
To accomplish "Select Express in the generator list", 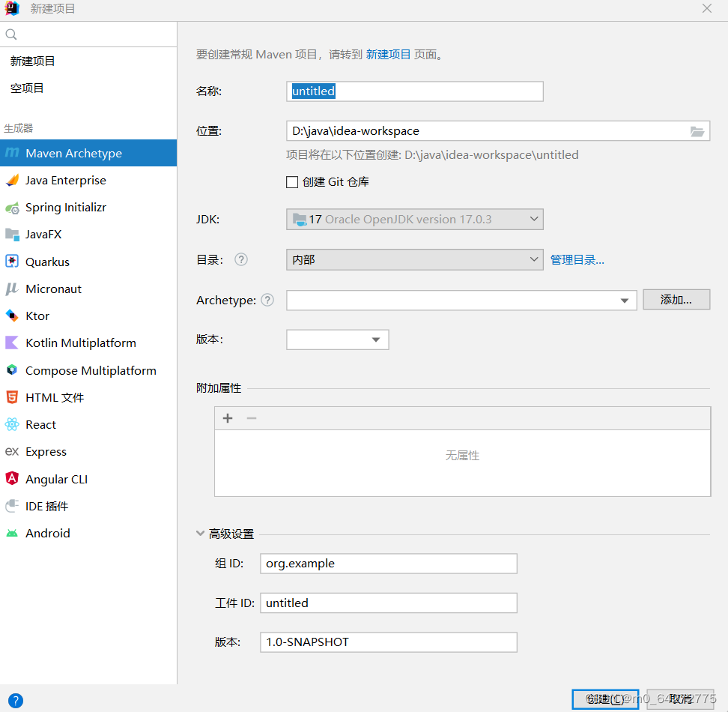I will click(88, 451).
